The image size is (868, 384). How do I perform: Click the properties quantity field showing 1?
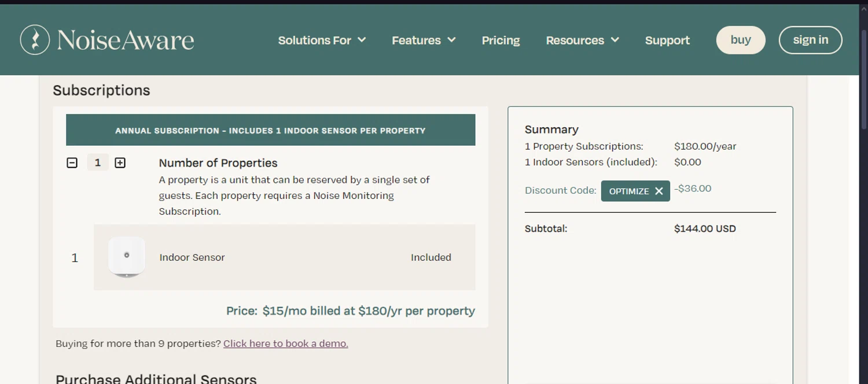(x=98, y=163)
